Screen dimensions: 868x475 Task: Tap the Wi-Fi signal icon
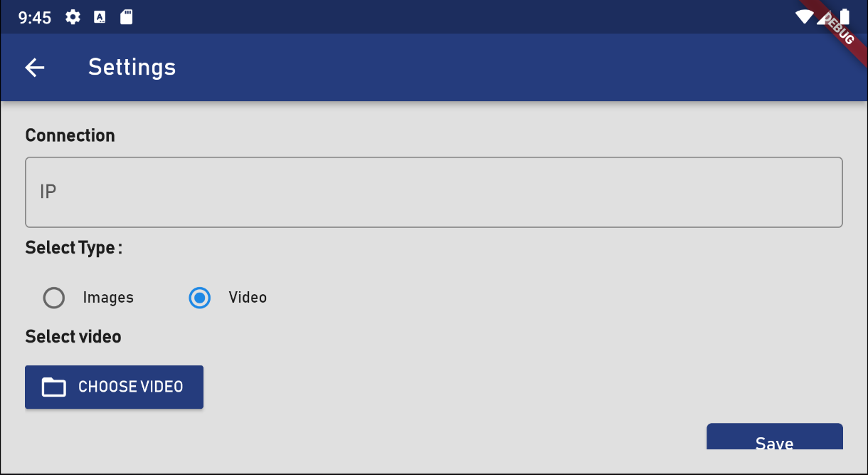pos(804,17)
